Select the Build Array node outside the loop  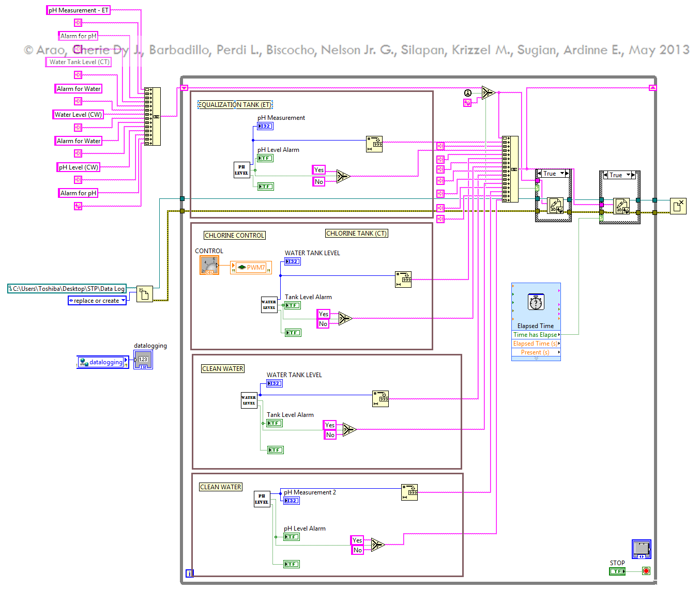153,116
